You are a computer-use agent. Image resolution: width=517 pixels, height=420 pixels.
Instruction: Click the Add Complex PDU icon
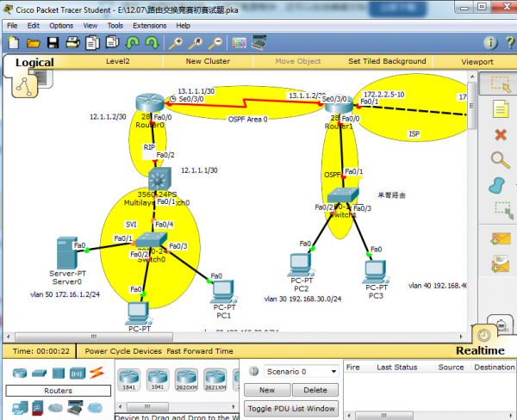500,265
